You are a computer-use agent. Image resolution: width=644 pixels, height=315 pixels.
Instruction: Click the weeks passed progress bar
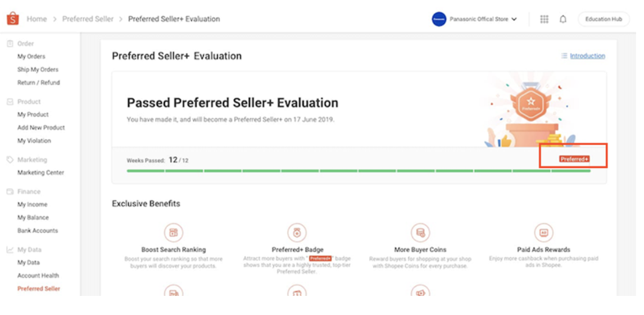pos(359,170)
